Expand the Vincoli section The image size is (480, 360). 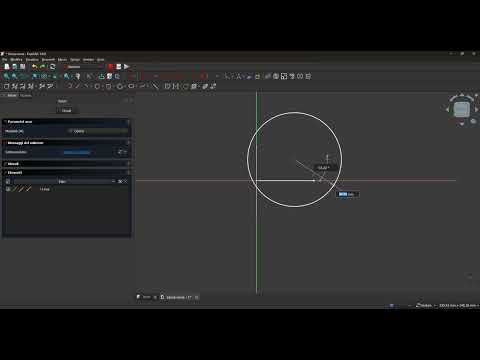point(66,164)
